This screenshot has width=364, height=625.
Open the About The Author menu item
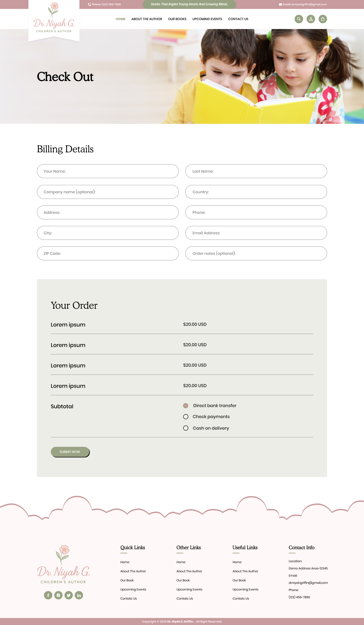pos(147,19)
